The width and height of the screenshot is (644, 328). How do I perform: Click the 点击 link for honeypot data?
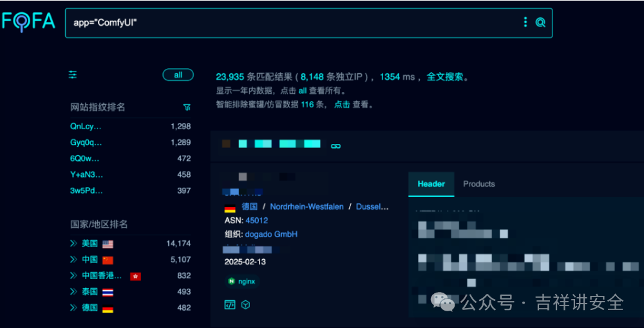coord(342,105)
